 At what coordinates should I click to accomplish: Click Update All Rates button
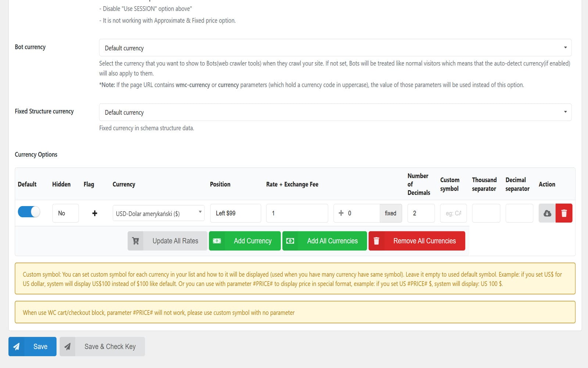pyautogui.click(x=168, y=241)
